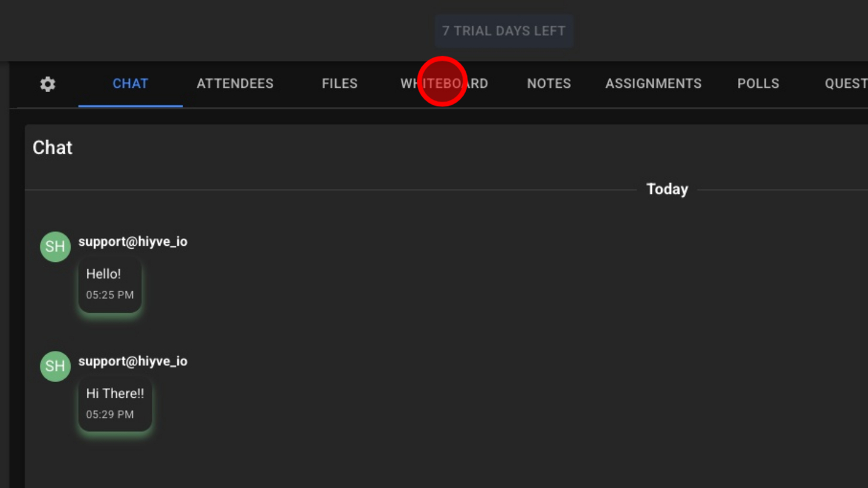Go to the Whiteboard tab
Screen dimensions: 868x488
point(444,84)
